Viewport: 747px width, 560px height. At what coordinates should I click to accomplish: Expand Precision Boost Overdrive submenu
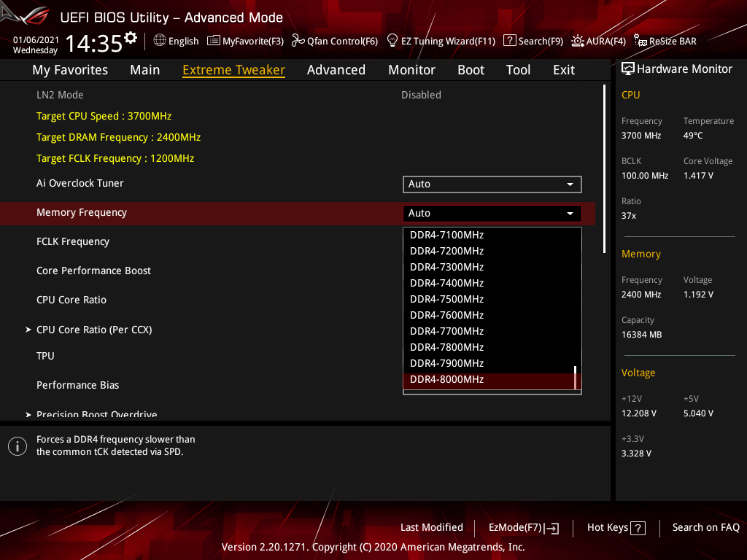(91, 414)
